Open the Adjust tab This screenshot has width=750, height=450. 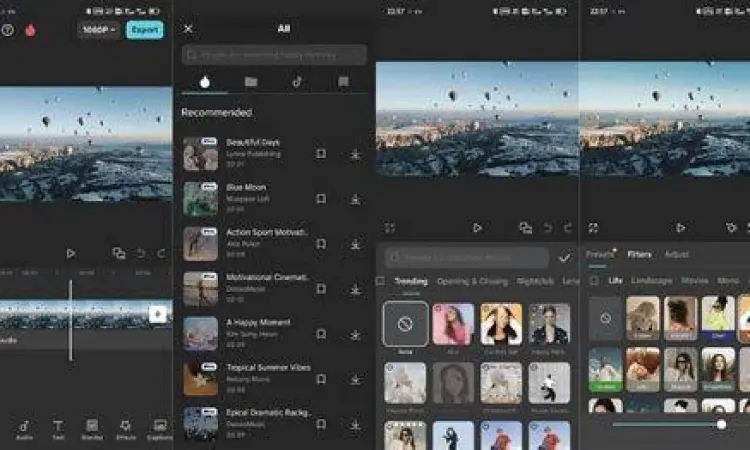(x=676, y=254)
